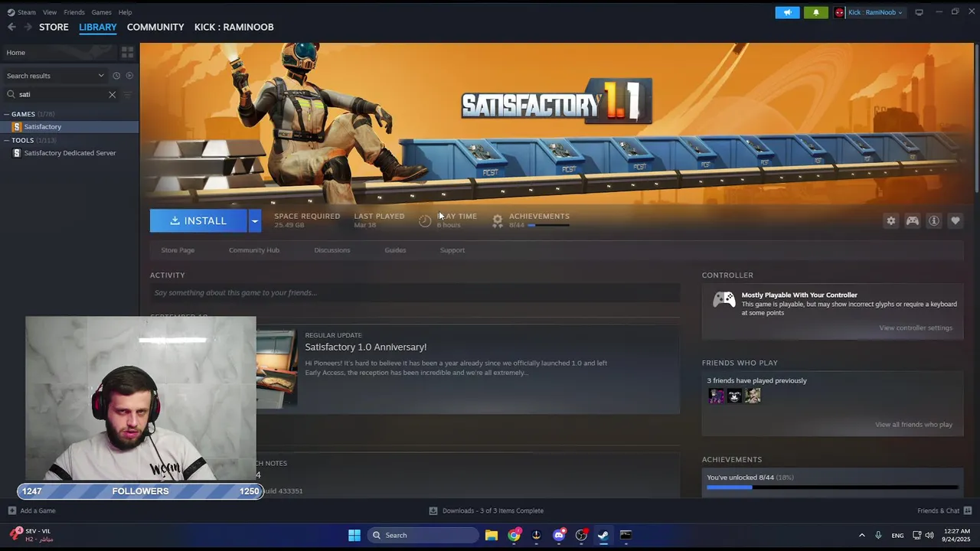Image resolution: width=980 pixels, height=551 pixels.
Task: Open the Search results filter dropdown
Action: pyautogui.click(x=55, y=76)
